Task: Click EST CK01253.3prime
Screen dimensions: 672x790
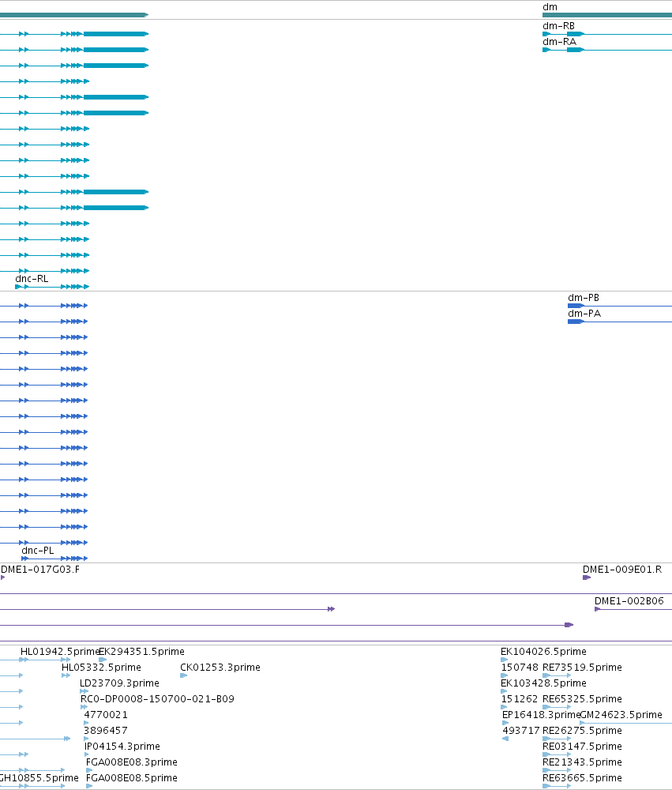Action: click(220, 668)
